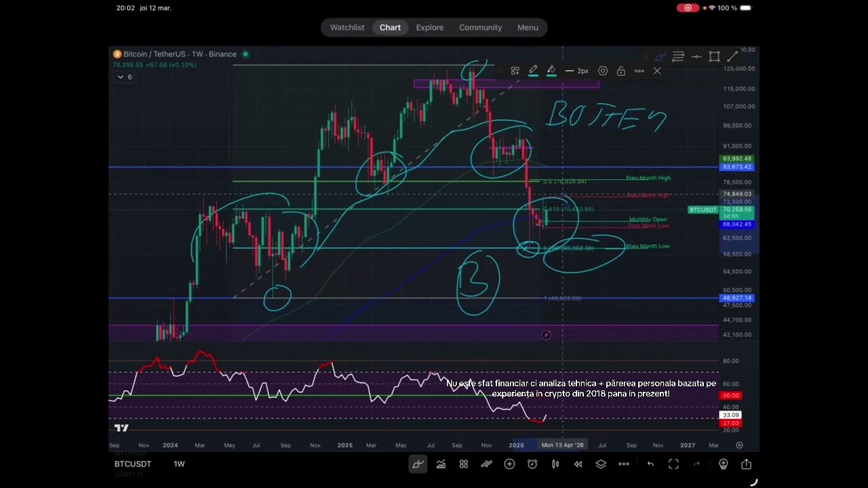The width and height of the screenshot is (868, 488).
Task: Click the rewind replay icon
Action: (x=578, y=464)
